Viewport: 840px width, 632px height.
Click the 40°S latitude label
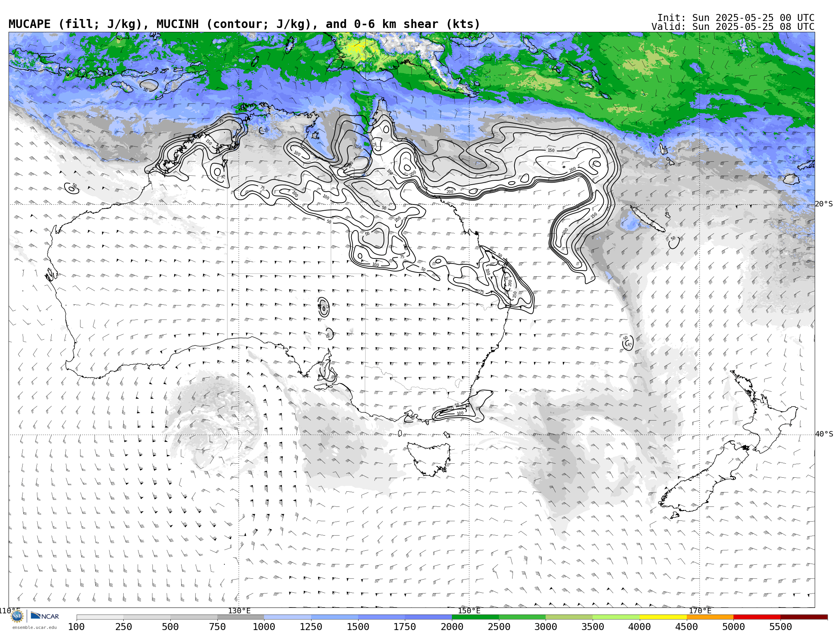824,434
